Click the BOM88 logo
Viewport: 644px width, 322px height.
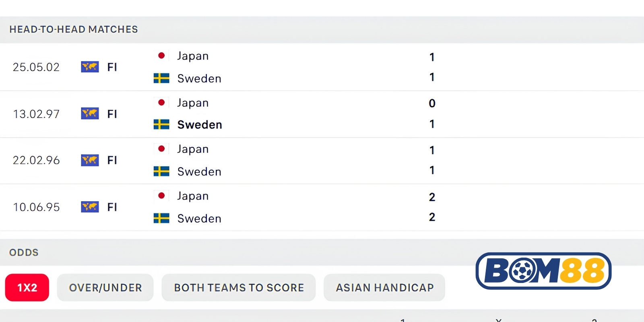[543, 271]
